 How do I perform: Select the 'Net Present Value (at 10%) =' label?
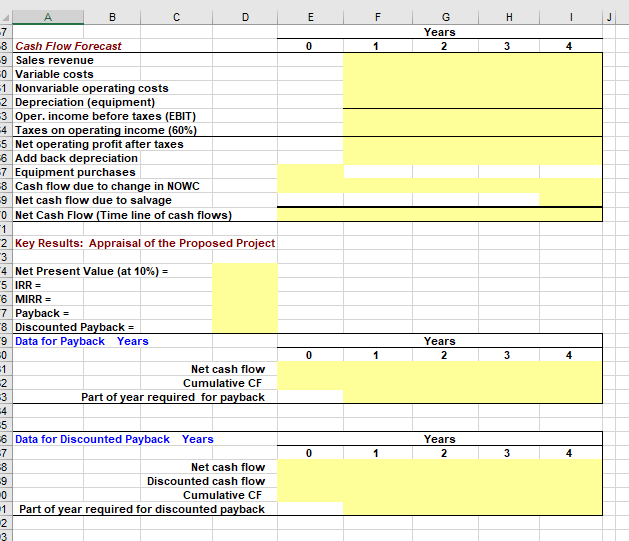click(x=91, y=271)
